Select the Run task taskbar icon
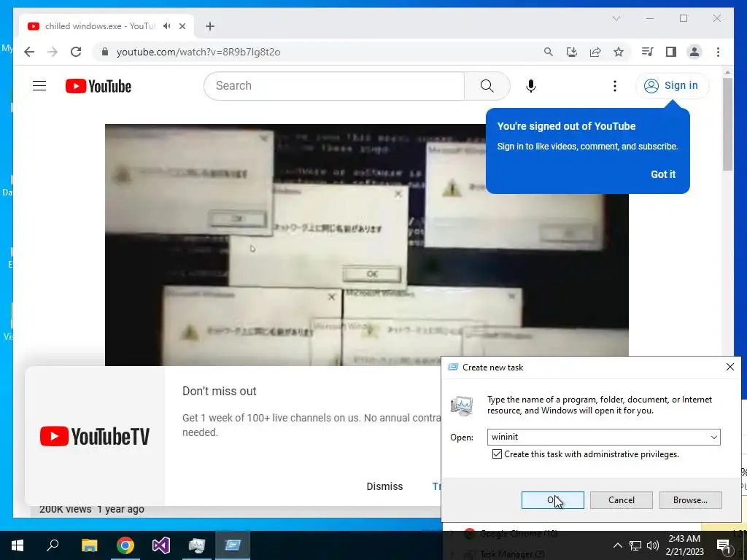 (x=233, y=545)
